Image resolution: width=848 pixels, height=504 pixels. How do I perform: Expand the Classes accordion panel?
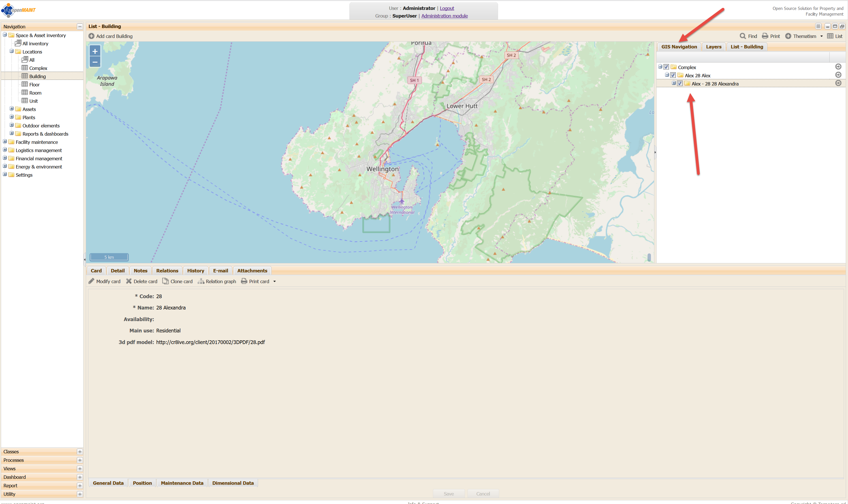[x=80, y=452]
